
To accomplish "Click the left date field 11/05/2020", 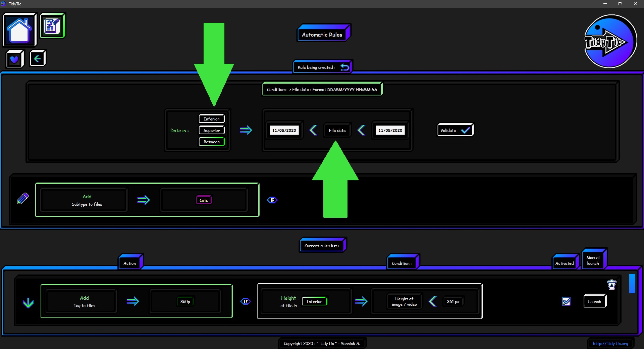I will tap(284, 130).
